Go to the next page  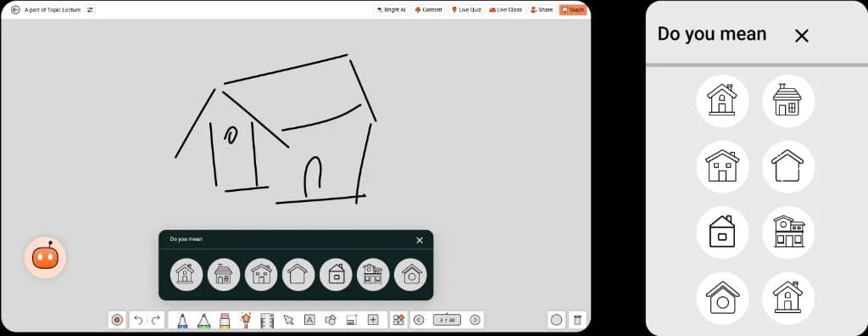(475, 320)
